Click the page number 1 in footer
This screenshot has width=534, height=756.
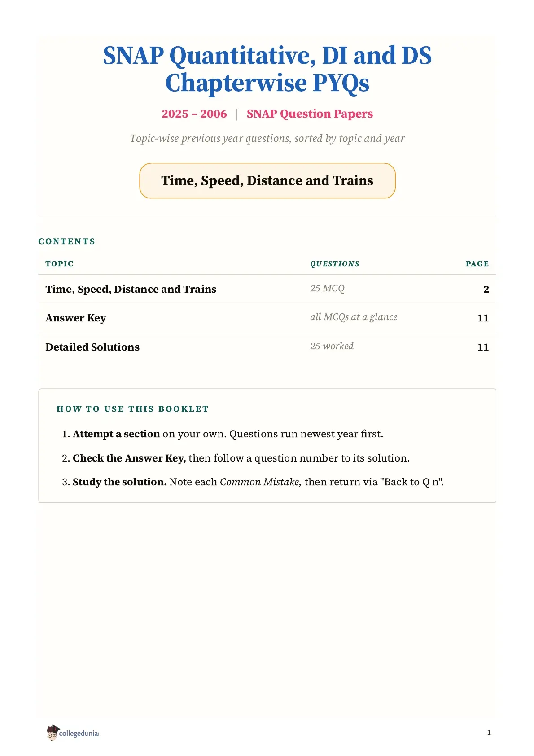coord(489,733)
